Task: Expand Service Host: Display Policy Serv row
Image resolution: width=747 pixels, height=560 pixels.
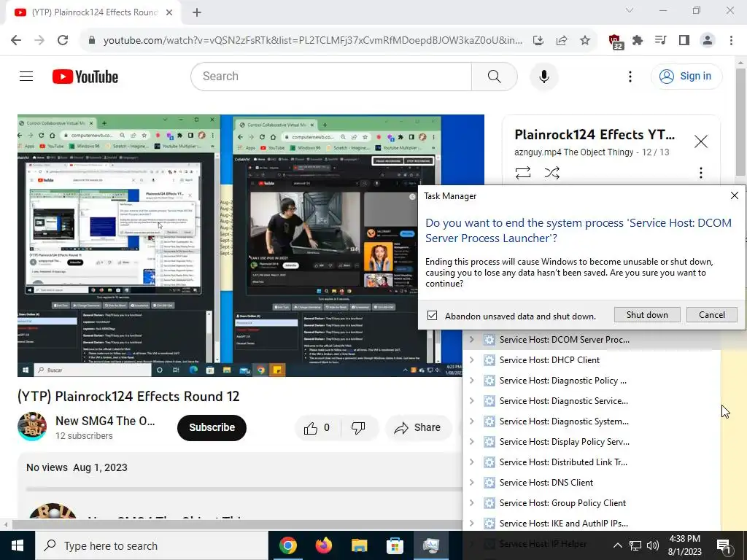Action: click(x=472, y=442)
